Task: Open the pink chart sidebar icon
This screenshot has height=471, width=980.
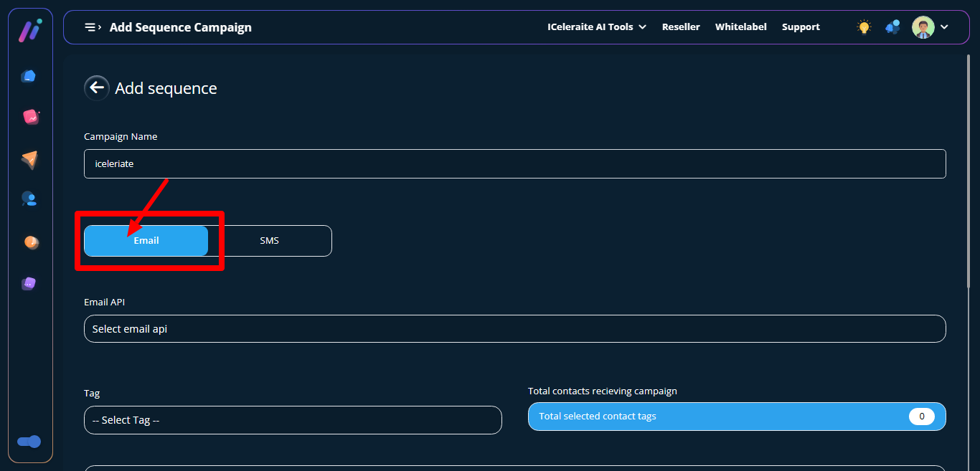Action: coord(30,117)
